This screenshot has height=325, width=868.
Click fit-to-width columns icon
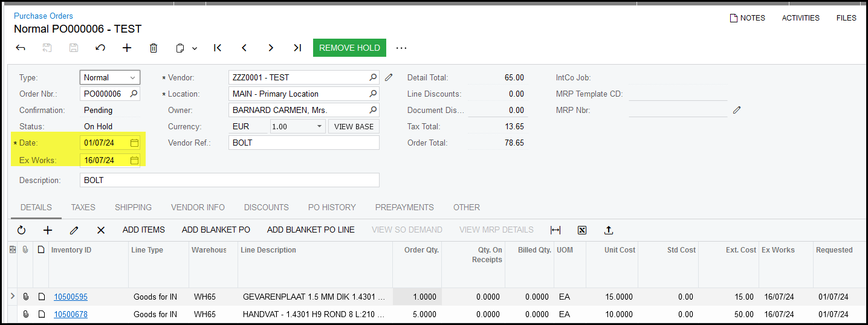click(x=555, y=230)
